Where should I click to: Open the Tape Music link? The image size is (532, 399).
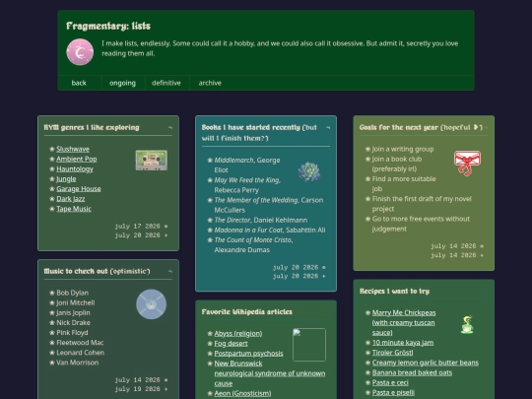tap(74, 209)
